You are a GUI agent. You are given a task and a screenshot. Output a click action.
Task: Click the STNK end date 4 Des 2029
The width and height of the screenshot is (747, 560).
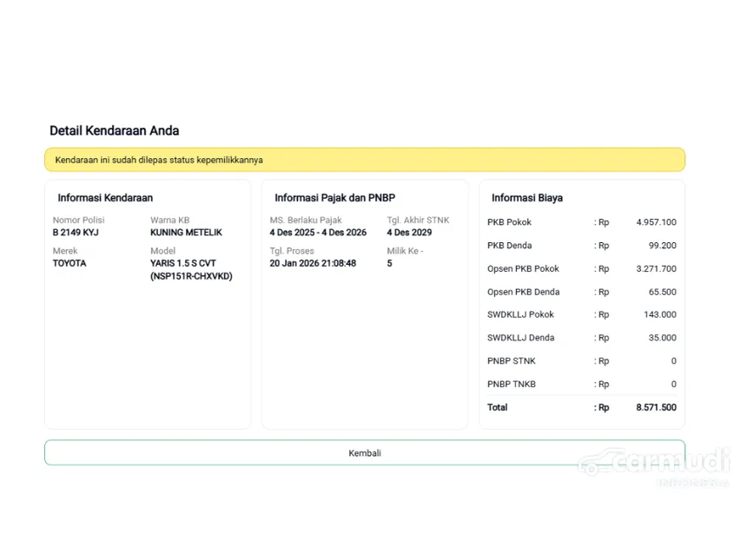[x=409, y=233]
